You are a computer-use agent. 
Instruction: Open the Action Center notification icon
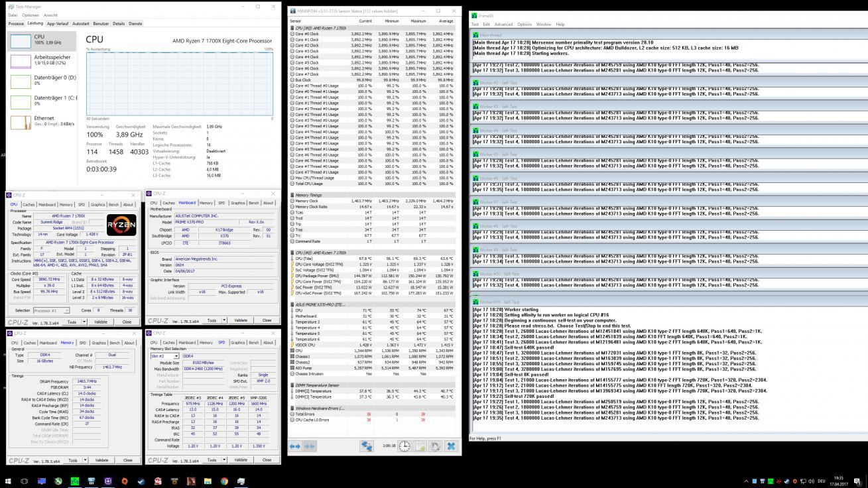tap(857, 481)
